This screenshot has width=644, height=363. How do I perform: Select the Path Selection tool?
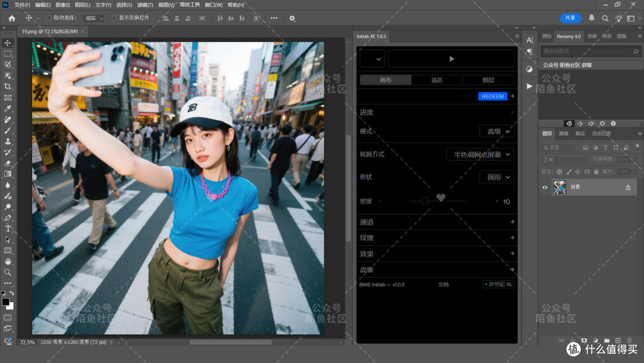[7, 239]
